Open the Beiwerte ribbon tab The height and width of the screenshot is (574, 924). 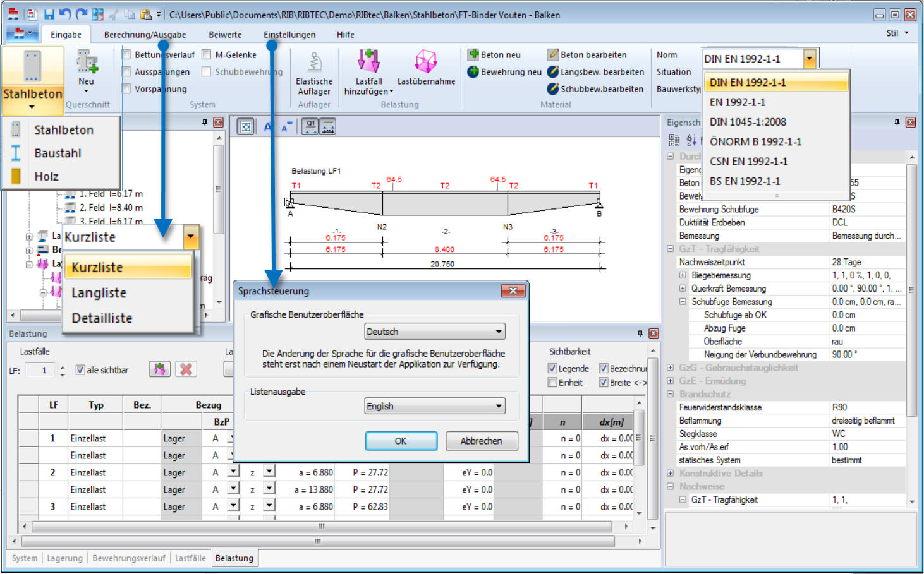[225, 35]
